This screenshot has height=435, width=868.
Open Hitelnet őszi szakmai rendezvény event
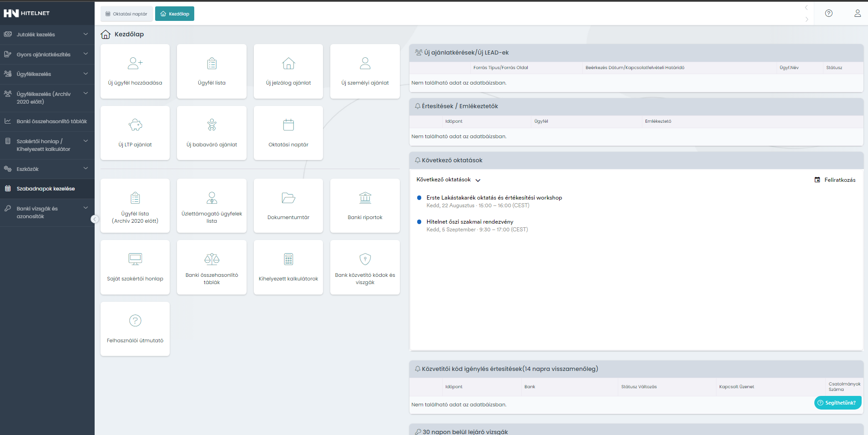point(470,222)
